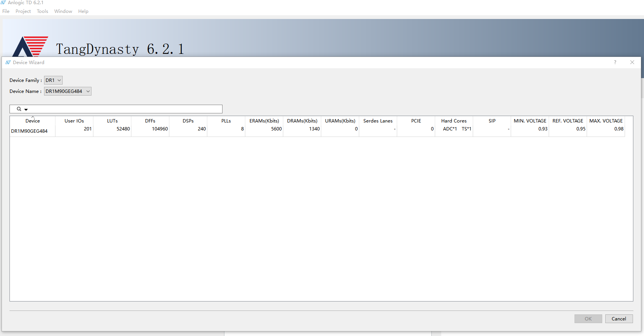The height and width of the screenshot is (336, 644).
Task: Click the MAX. VOLTAGE column header
Action: [x=606, y=121]
